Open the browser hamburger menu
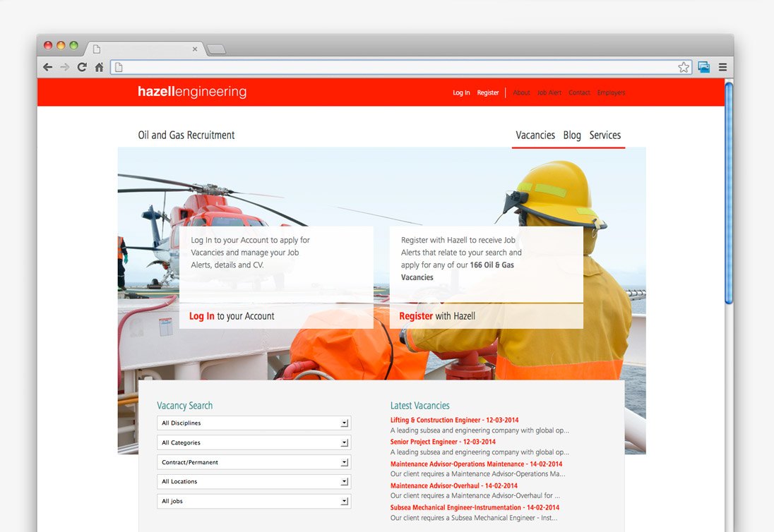Image resolution: width=774 pixels, height=532 pixels. coord(722,67)
